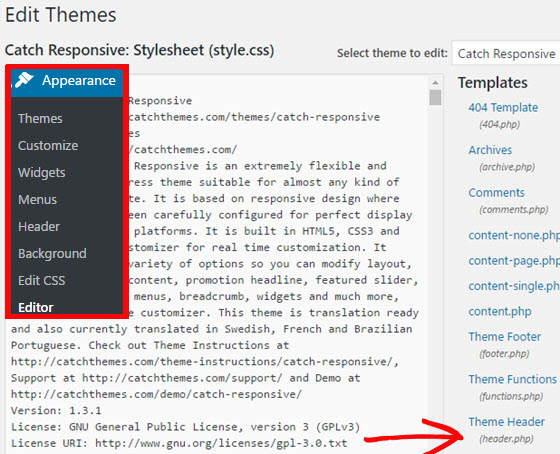Go to Customize under Appearance

pyautogui.click(x=48, y=145)
